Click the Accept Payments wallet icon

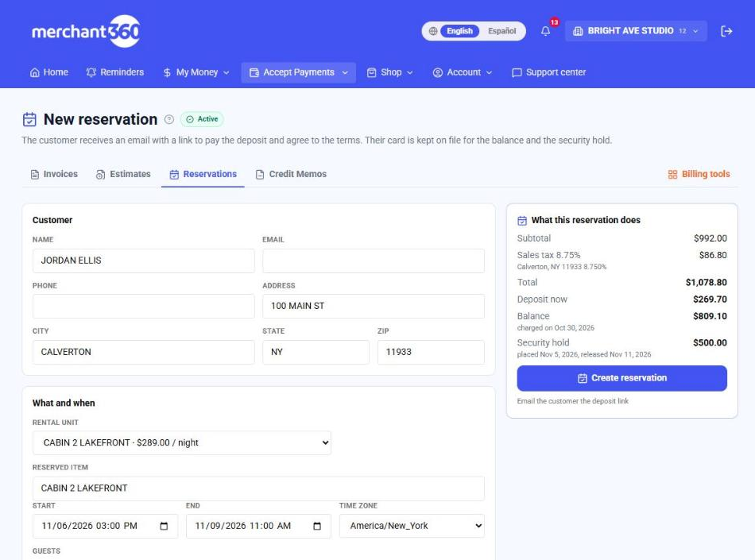click(254, 72)
